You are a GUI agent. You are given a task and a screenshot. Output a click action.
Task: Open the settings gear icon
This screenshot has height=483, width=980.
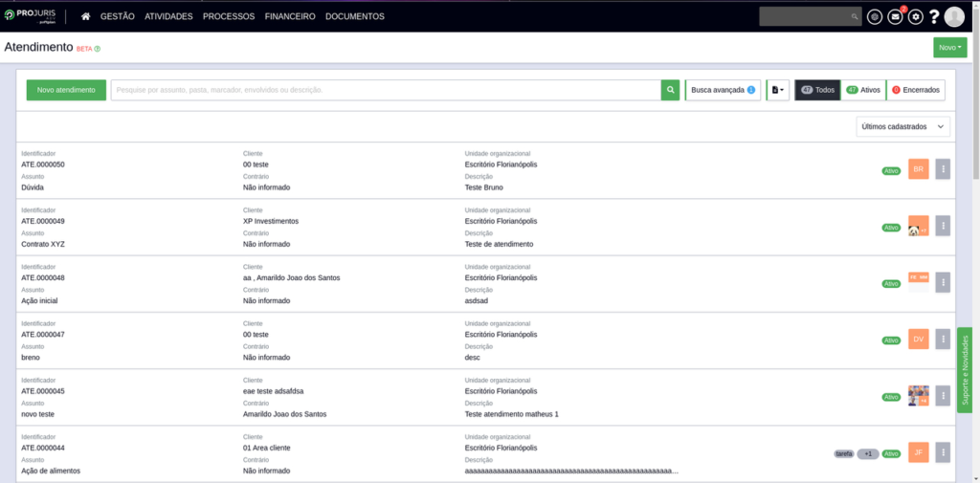point(915,16)
